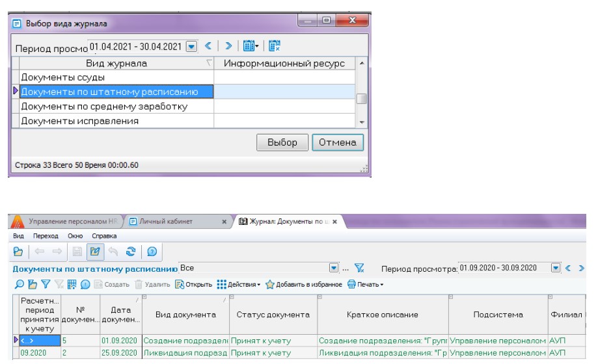The height and width of the screenshot is (364, 598).
Task: Click the clear filter icon beside Все field
Action: (x=359, y=268)
